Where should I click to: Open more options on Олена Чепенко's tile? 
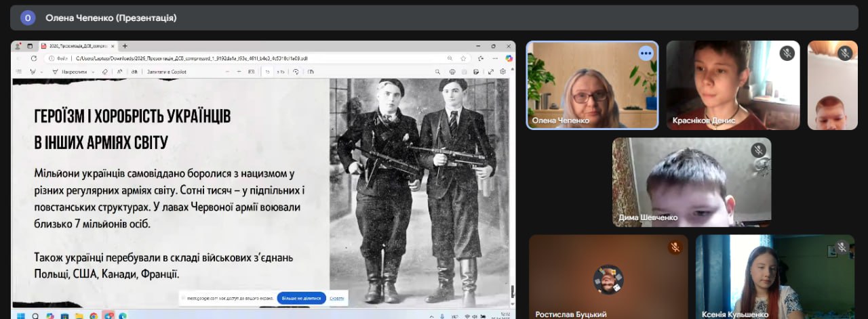tap(646, 53)
